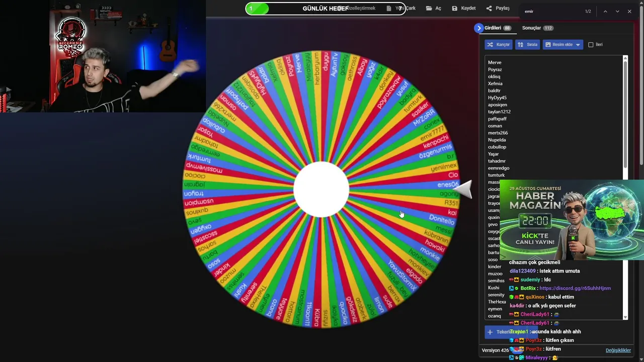Click the find bar text field containing 'emir'

click(x=551, y=12)
